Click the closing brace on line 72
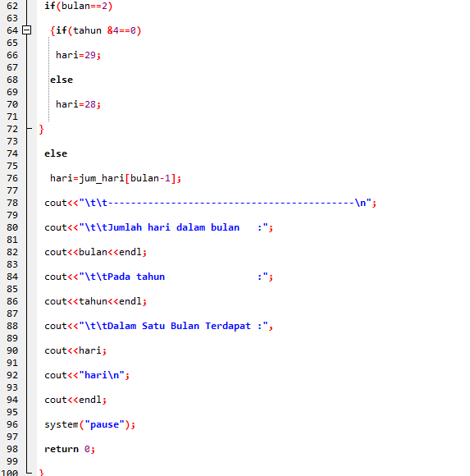 coord(41,130)
